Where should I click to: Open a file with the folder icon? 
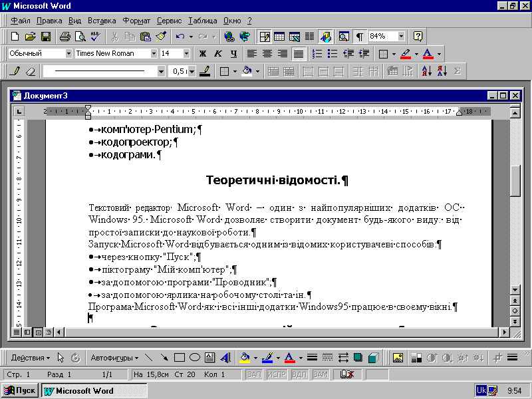pyautogui.click(x=30, y=36)
